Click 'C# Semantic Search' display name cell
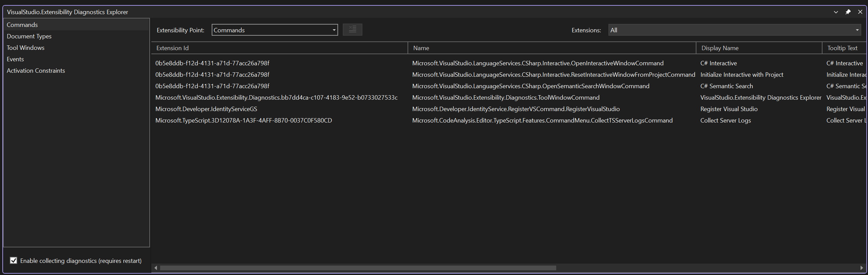Image resolution: width=868 pixels, height=275 pixels. pos(726,86)
